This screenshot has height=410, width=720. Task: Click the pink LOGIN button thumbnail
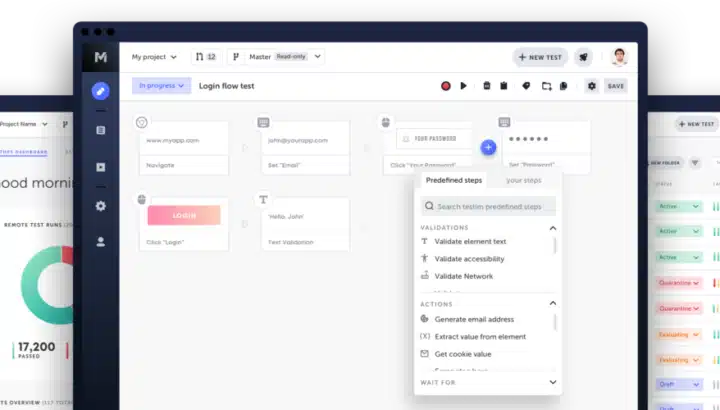(x=184, y=215)
